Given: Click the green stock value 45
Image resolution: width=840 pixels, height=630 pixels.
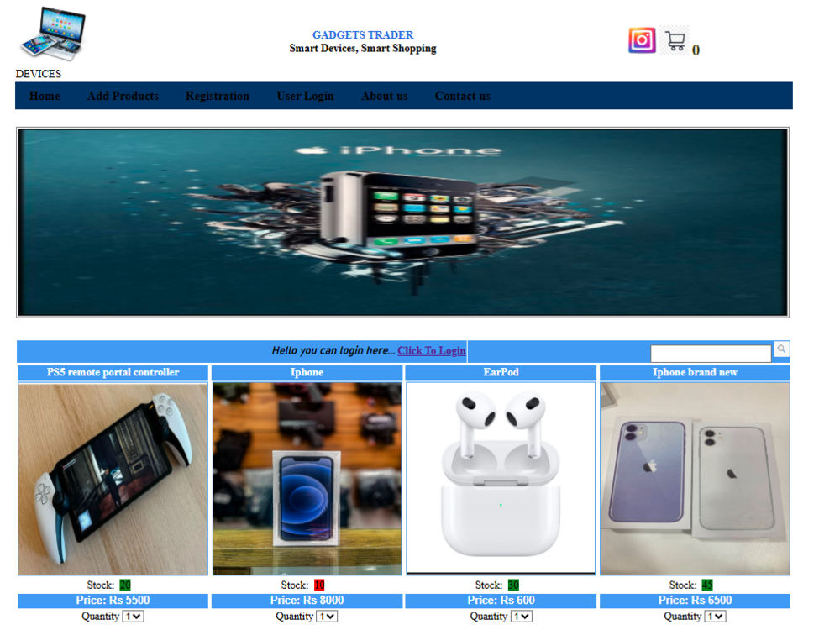Looking at the screenshot, I should point(707,585).
